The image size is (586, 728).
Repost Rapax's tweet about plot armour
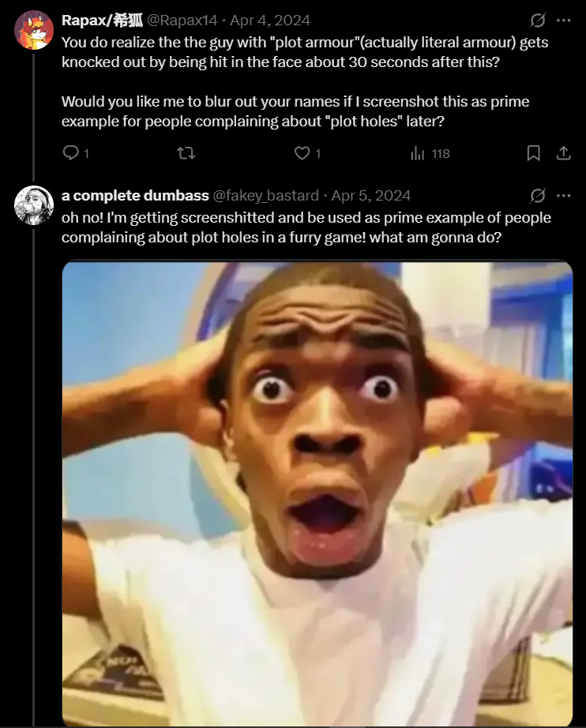pyautogui.click(x=186, y=152)
